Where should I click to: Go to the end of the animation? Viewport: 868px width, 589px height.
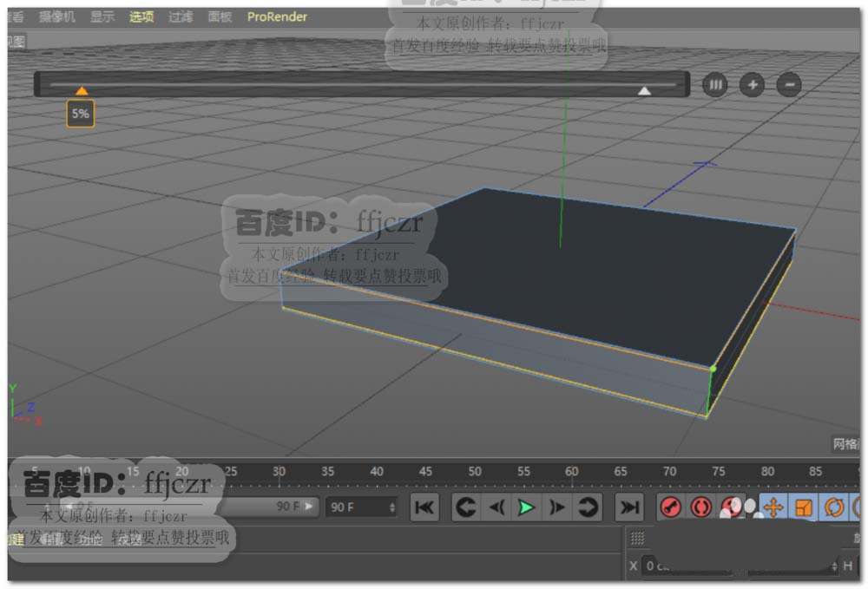pyautogui.click(x=628, y=507)
